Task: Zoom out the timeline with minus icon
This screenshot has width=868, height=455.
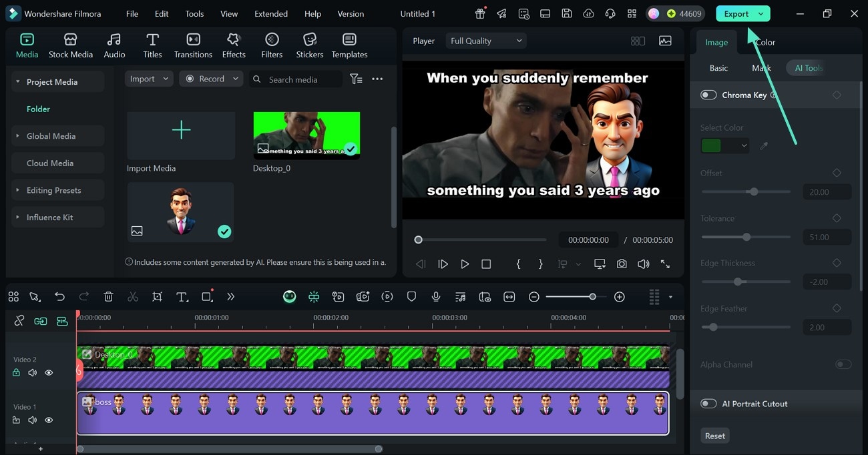Action: [534, 297]
